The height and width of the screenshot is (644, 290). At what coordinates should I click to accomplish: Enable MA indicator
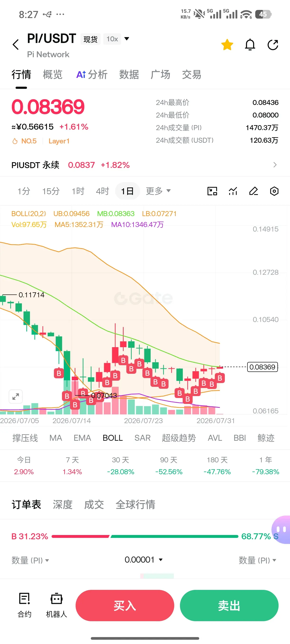(x=56, y=438)
